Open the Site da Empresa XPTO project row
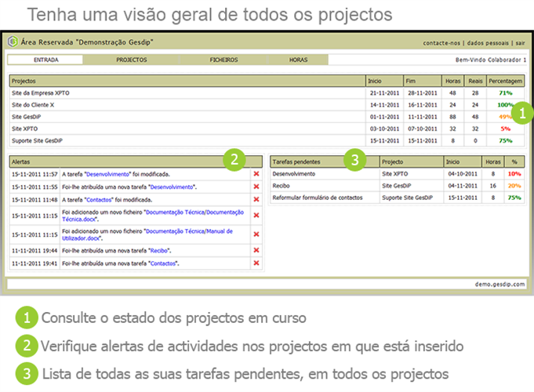 pyautogui.click(x=41, y=92)
